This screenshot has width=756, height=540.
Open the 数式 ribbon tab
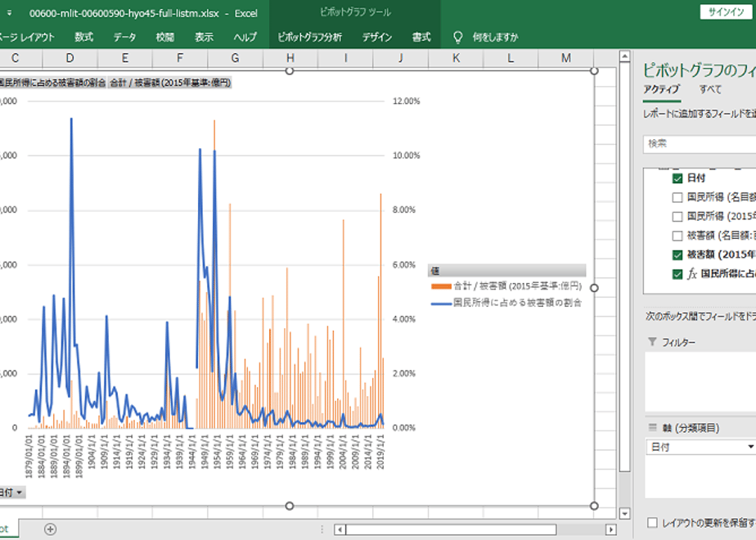click(84, 37)
